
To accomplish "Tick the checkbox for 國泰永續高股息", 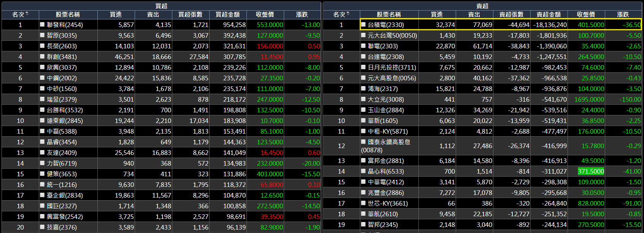I will point(363,142).
